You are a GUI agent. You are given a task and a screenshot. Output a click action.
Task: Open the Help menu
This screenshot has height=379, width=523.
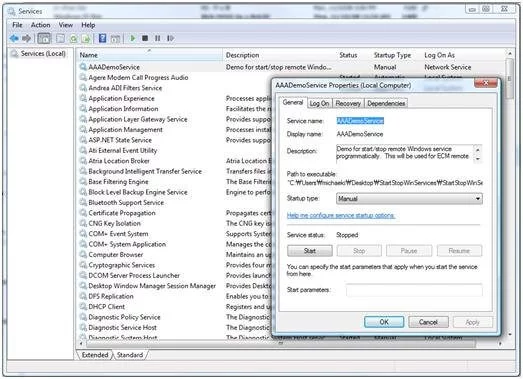click(88, 25)
